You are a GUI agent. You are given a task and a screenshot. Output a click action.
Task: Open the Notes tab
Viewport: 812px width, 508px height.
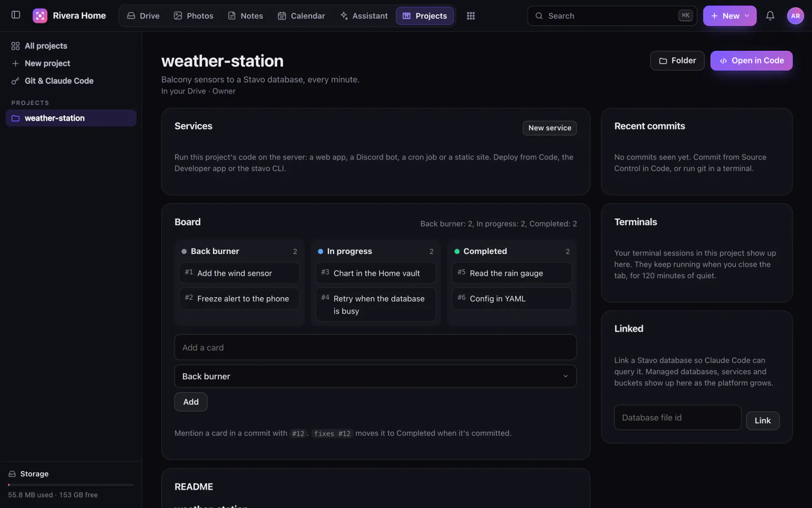pyautogui.click(x=246, y=16)
